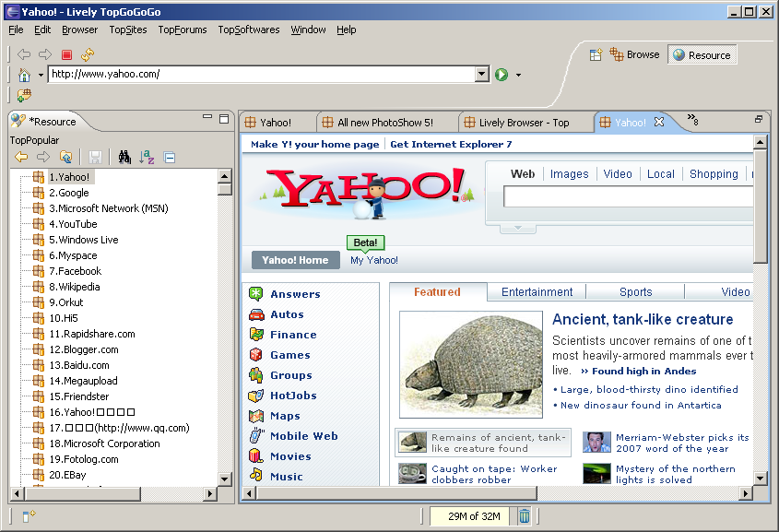Click the save icon in Resource panel

95,158
